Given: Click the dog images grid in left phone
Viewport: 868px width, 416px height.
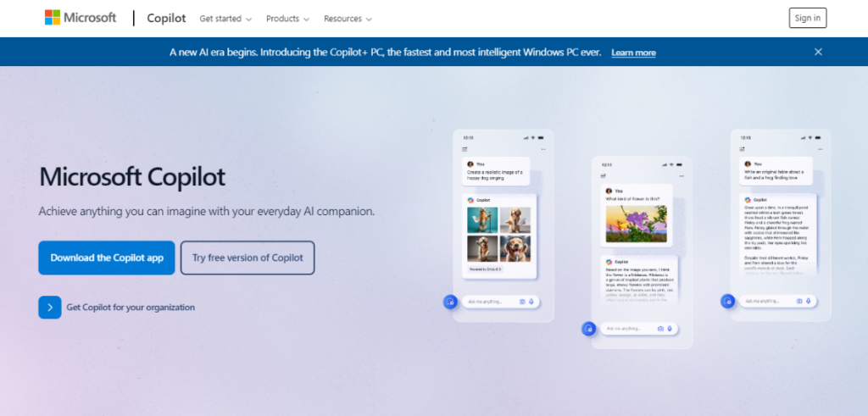Looking at the screenshot, I should click(x=498, y=235).
